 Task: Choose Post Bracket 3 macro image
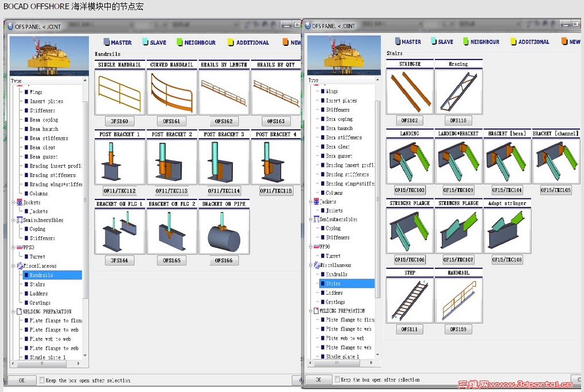[224, 162]
